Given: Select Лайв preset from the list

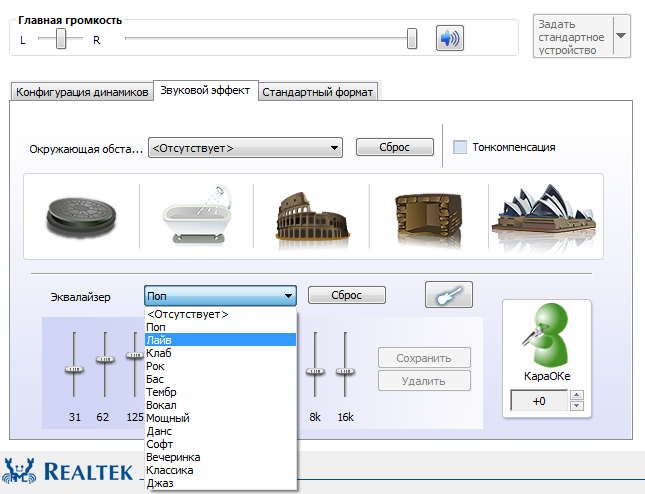Looking at the screenshot, I should tap(220, 340).
